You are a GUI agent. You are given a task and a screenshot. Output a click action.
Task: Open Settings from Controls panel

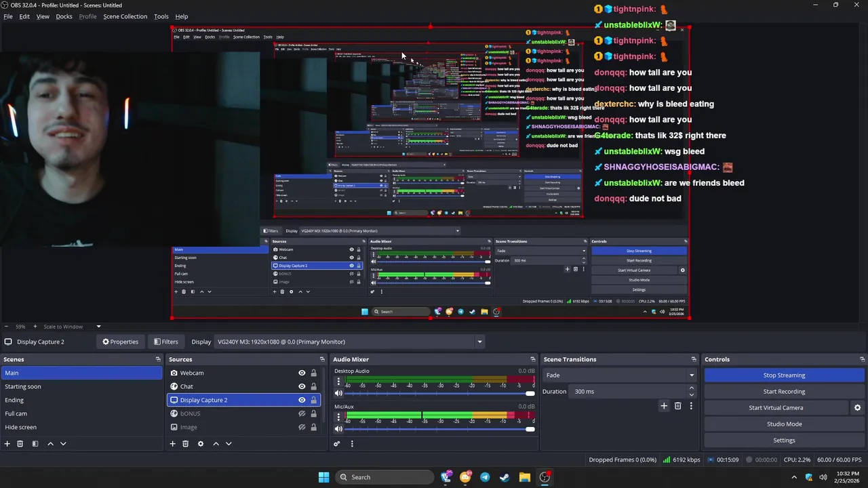(x=784, y=440)
